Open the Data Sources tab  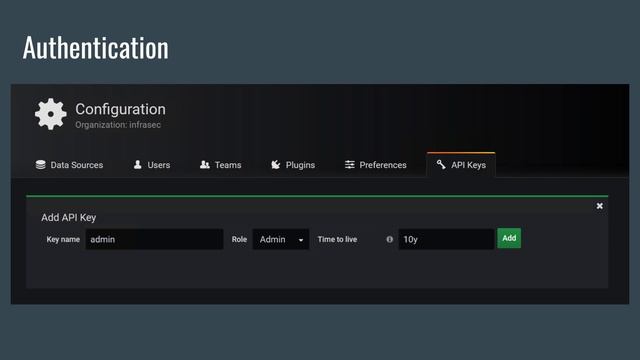[x=69, y=165]
